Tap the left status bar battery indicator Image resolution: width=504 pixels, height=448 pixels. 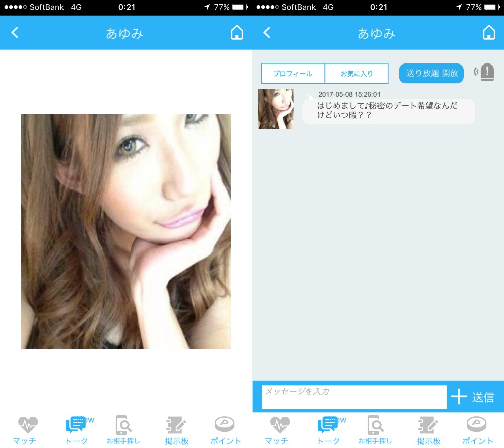pos(240,7)
